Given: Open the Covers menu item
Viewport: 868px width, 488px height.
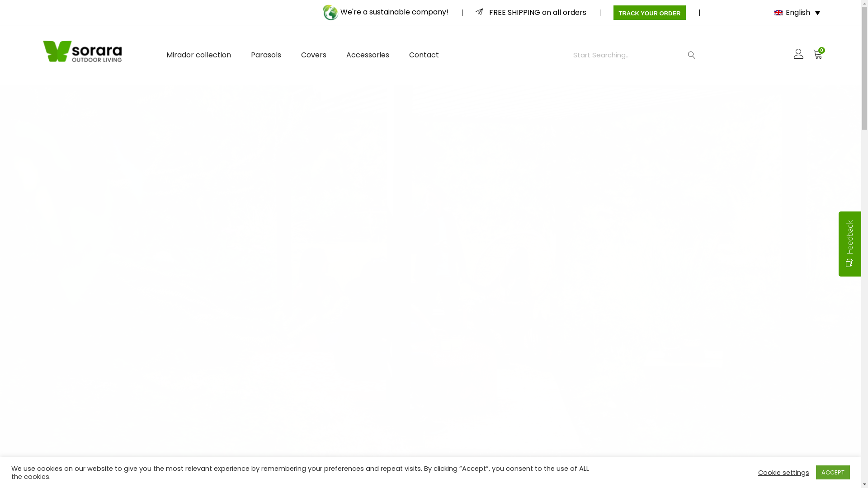Looking at the screenshot, I should (x=313, y=55).
